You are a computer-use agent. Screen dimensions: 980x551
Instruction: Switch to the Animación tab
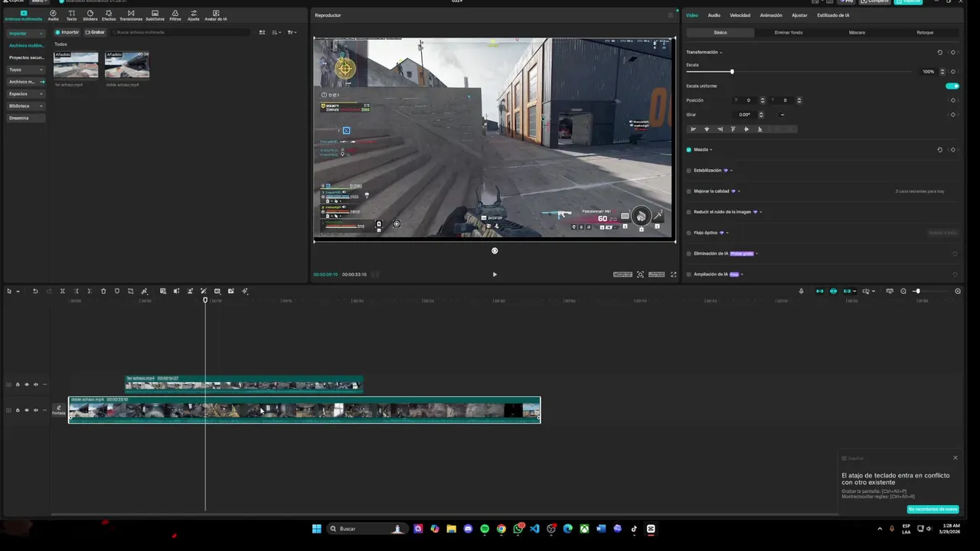[771, 15]
